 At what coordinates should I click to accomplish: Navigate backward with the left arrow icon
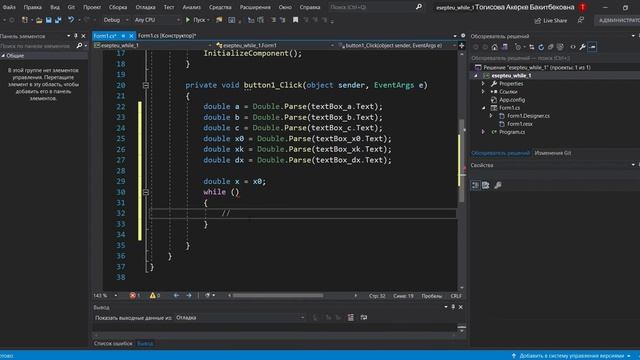pyautogui.click(x=176, y=296)
